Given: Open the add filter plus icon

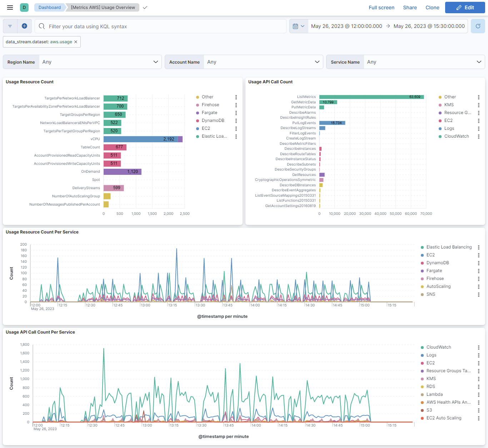Looking at the screenshot, I should tap(24, 26).
